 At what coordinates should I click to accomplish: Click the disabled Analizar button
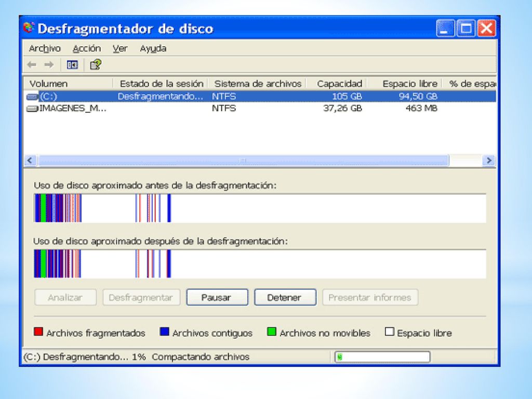65,297
